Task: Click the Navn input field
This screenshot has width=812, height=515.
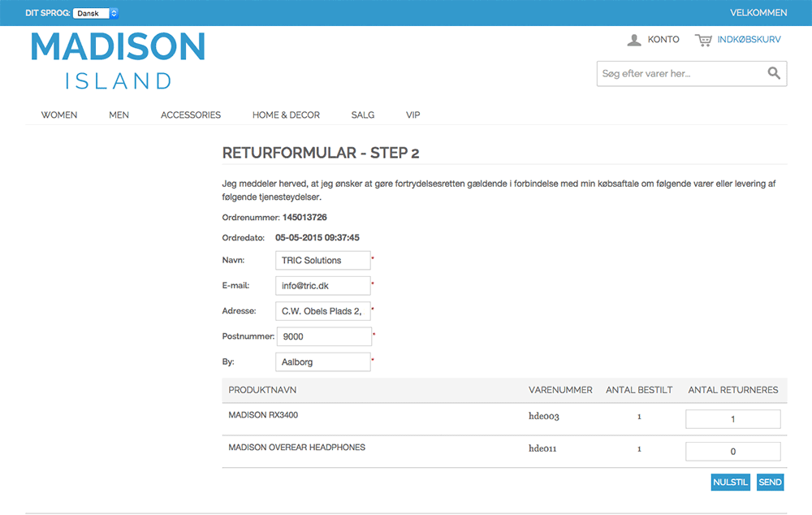Action: click(x=322, y=261)
